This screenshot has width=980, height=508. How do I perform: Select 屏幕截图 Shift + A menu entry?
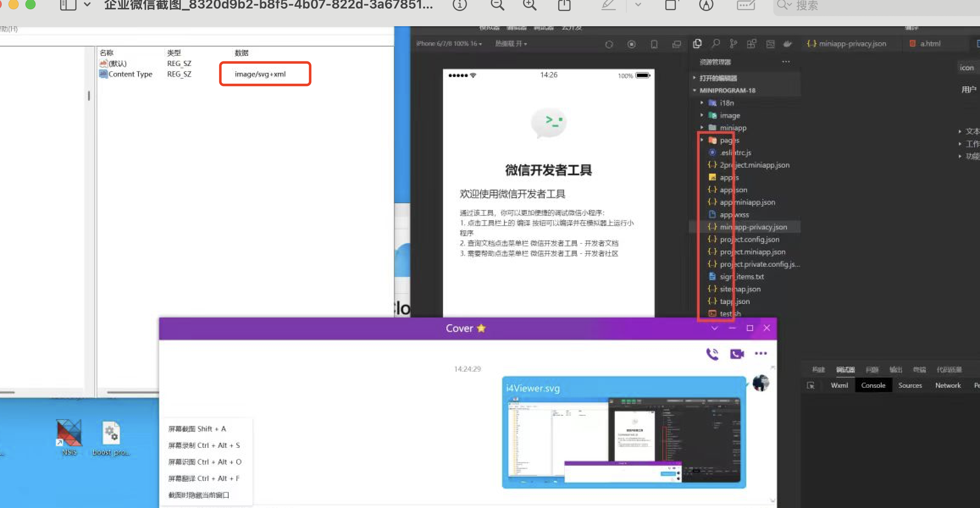pyautogui.click(x=197, y=429)
